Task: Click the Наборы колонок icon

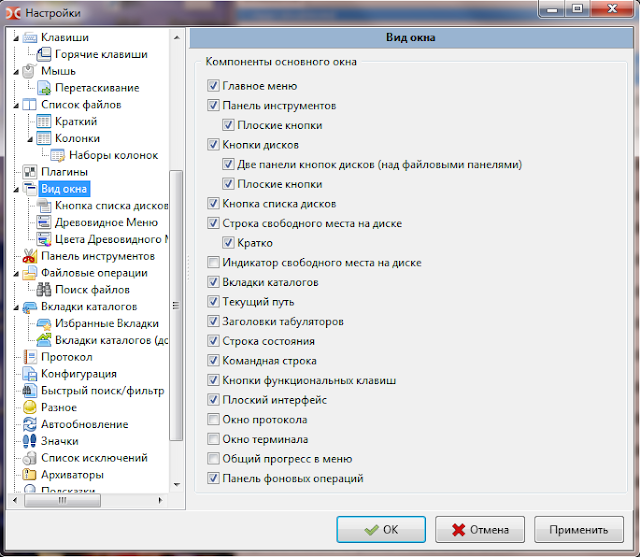Action: (58, 155)
